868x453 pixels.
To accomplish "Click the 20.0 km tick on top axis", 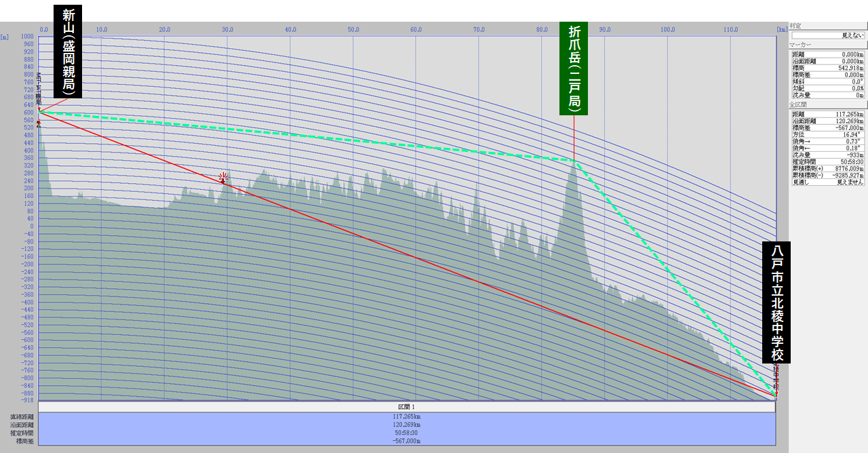I will 165,30.
